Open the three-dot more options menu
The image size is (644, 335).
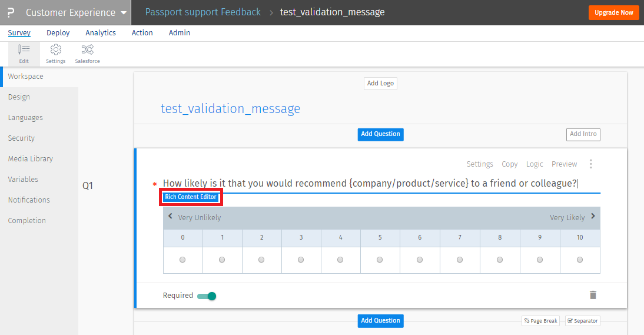click(591, 164)
